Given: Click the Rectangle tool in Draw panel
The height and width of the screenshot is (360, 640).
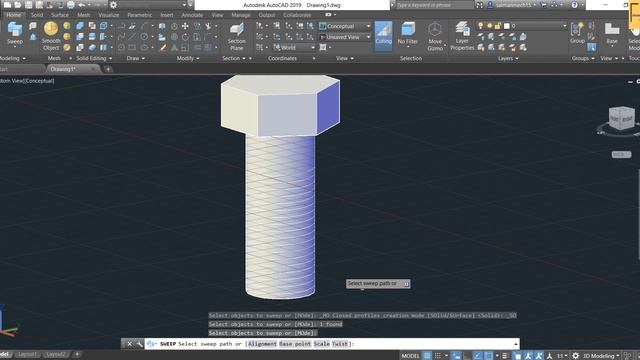Looking at the screenshot, I should (x=132, y=47).
